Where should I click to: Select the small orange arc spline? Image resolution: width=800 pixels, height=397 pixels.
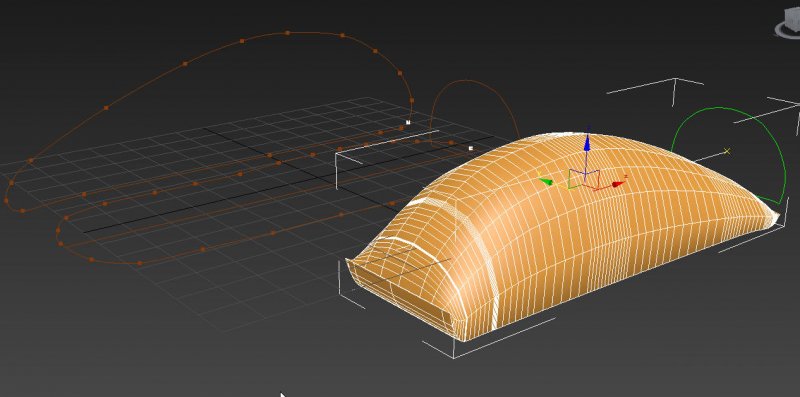[x=473, y=82]
